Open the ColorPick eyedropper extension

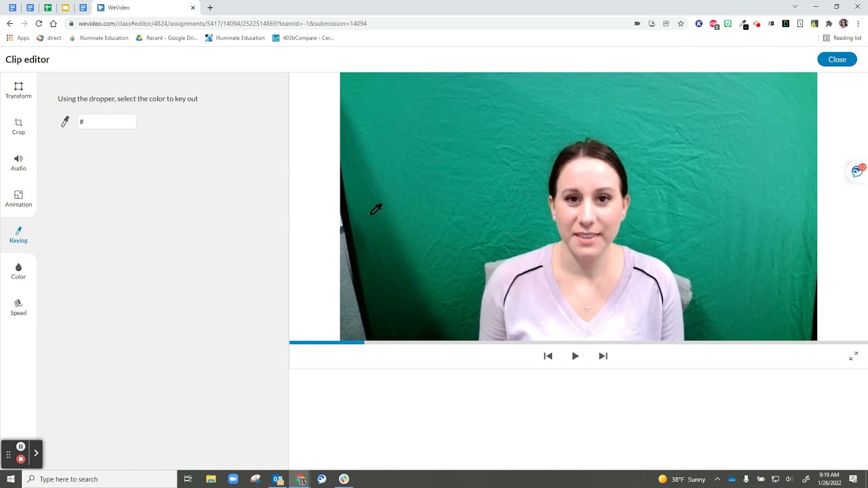pyautogui.click(x=743, y=24)
